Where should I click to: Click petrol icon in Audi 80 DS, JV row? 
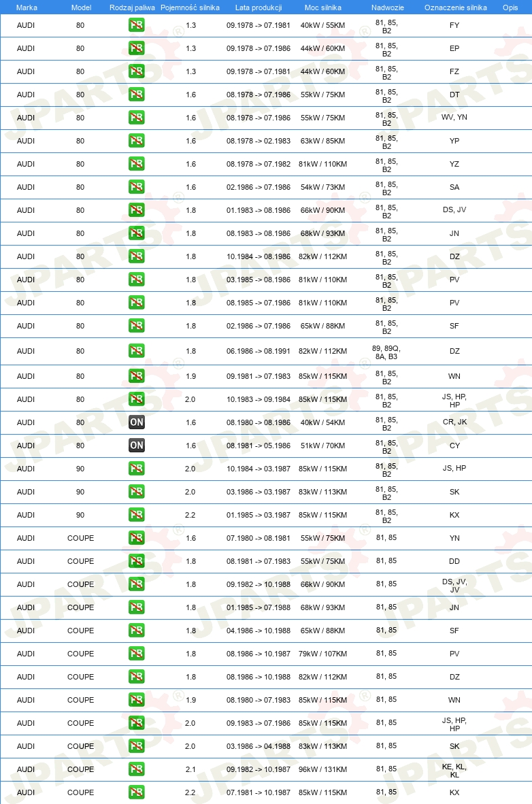pos(137,210)
